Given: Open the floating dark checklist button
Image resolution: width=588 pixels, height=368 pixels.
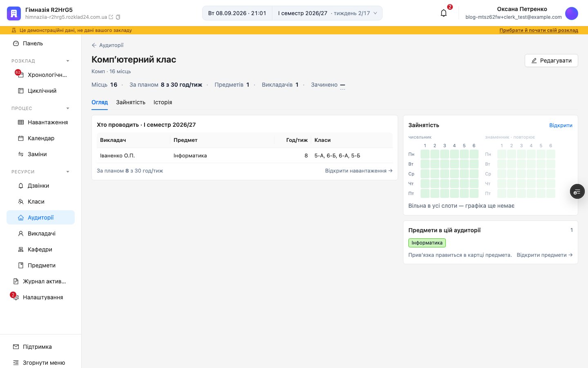Looking at the screenshot, I should pos(577,192).
